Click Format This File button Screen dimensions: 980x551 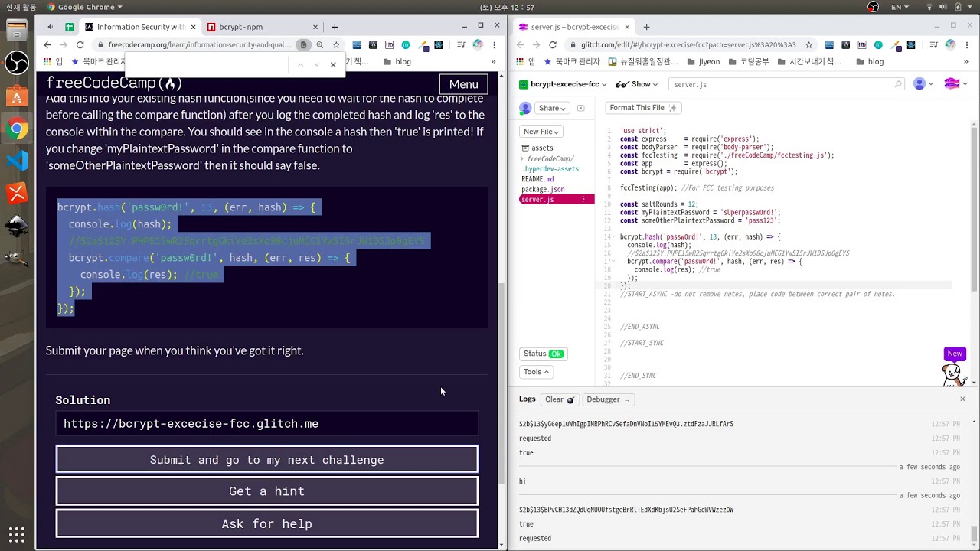(642, 108)
